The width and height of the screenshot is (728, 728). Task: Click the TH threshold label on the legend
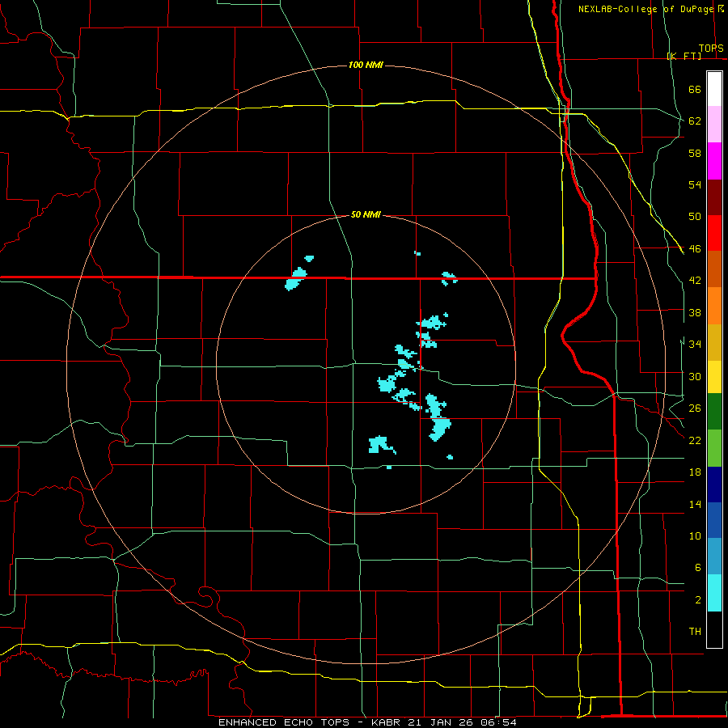point(695,632)
